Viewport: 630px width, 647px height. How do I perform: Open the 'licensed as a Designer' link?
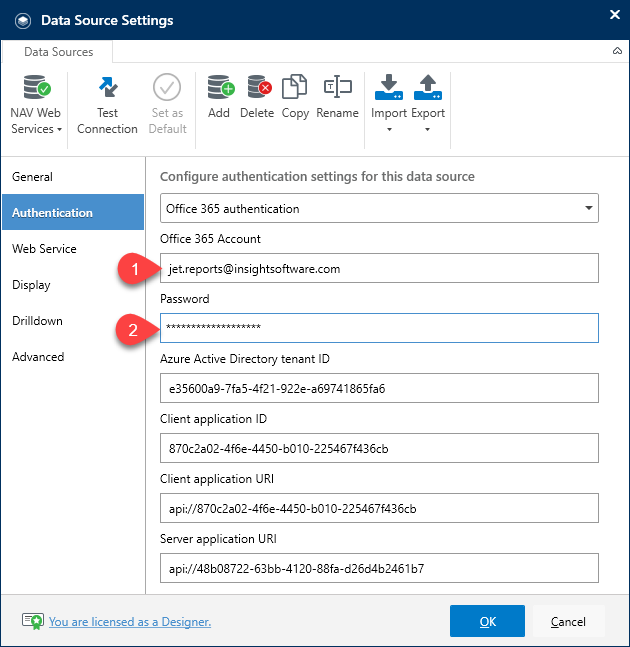[130, 621]
